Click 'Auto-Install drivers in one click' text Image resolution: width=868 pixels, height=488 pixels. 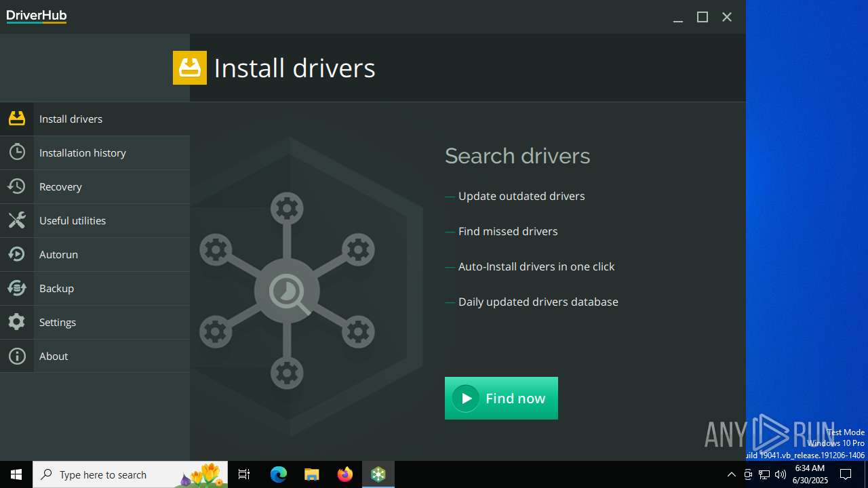536,266
